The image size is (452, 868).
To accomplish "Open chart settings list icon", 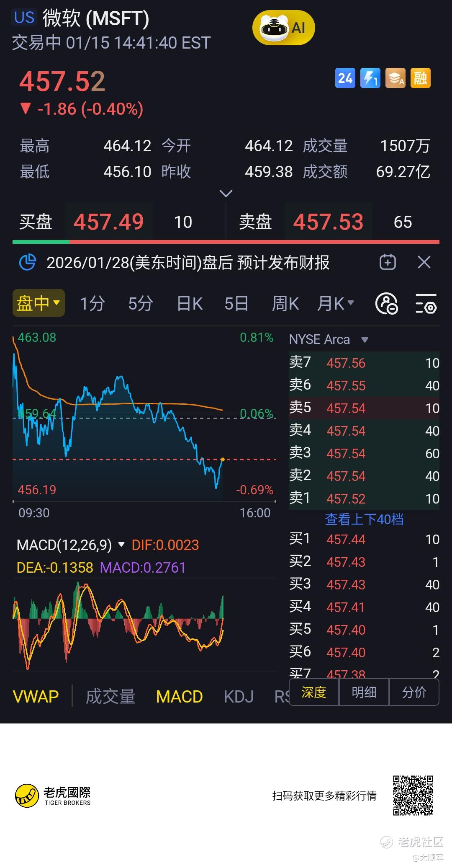I will pos(426,304).
